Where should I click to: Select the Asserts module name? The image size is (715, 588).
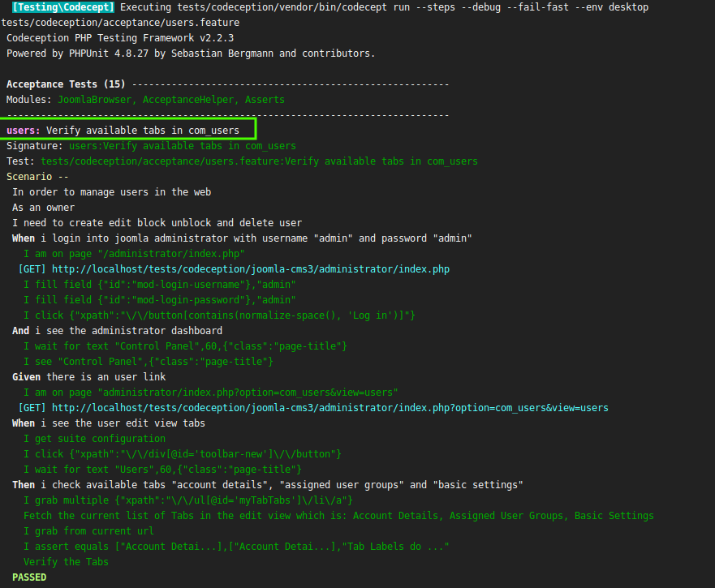tap(265, 100)
